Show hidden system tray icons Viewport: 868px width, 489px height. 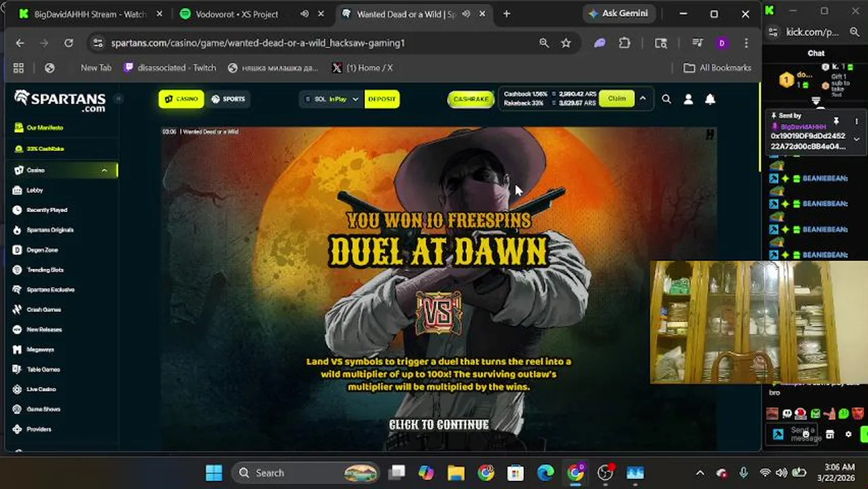click(x=700, y=473)
